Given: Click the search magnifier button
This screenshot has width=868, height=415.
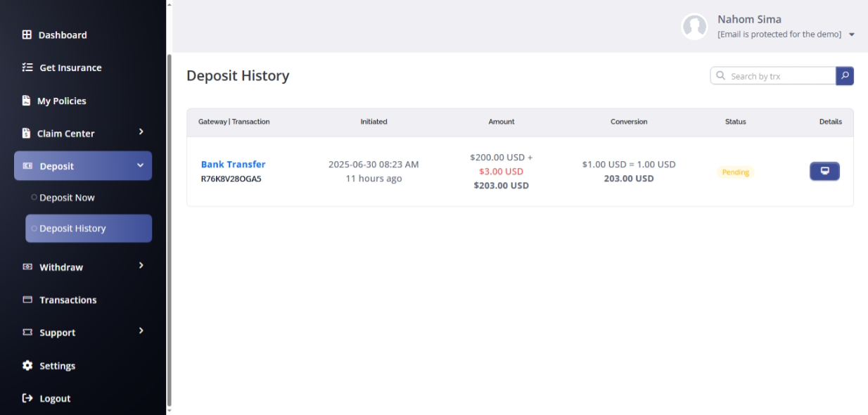Looking at the screenshot, I should (845, 75).
